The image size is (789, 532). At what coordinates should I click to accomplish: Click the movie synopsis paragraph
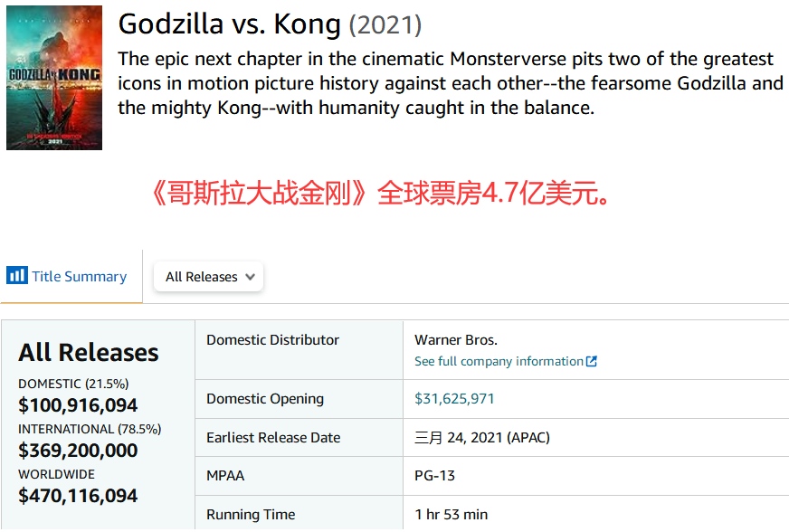point(451,83)
